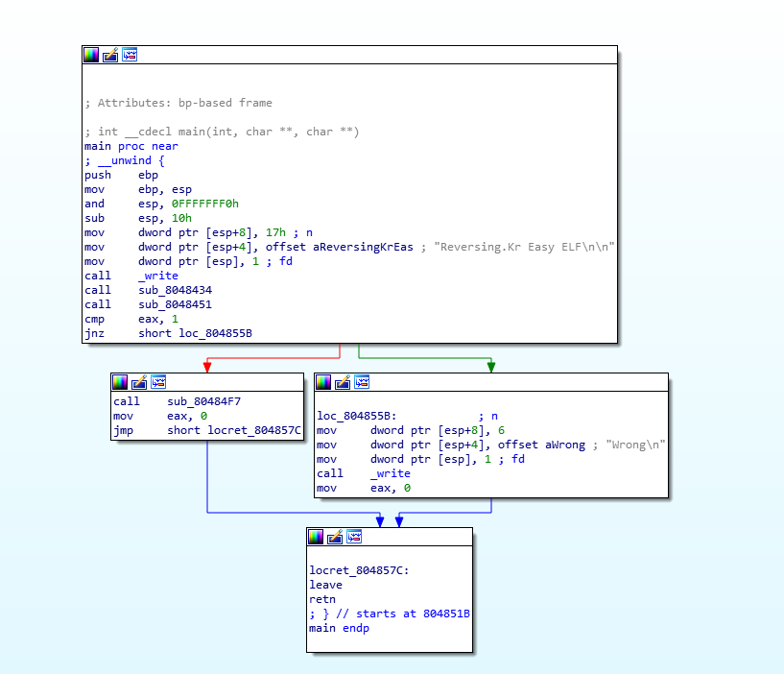784x674 pixels.
Task: Click the group icon in locret_804857C block
Action: (354, 537)
